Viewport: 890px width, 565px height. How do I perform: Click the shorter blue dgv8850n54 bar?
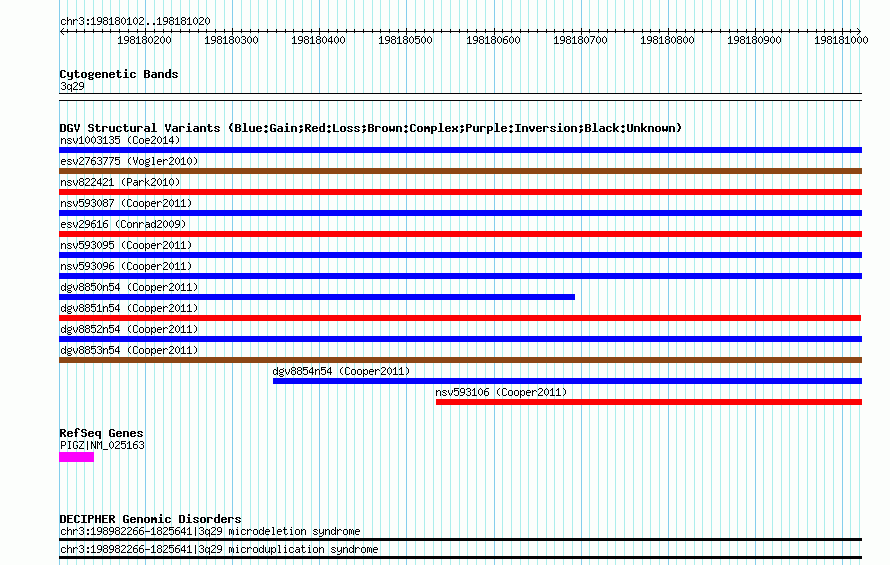click(317, 297)
